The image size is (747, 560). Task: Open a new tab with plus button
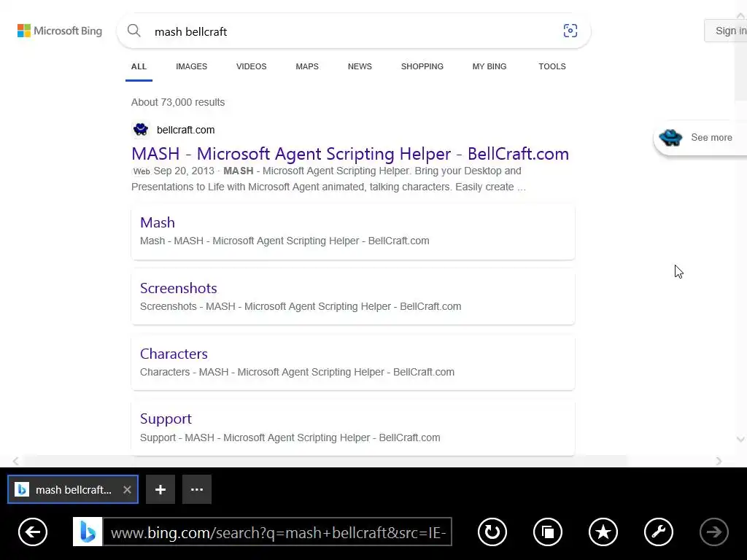(160, 489)
